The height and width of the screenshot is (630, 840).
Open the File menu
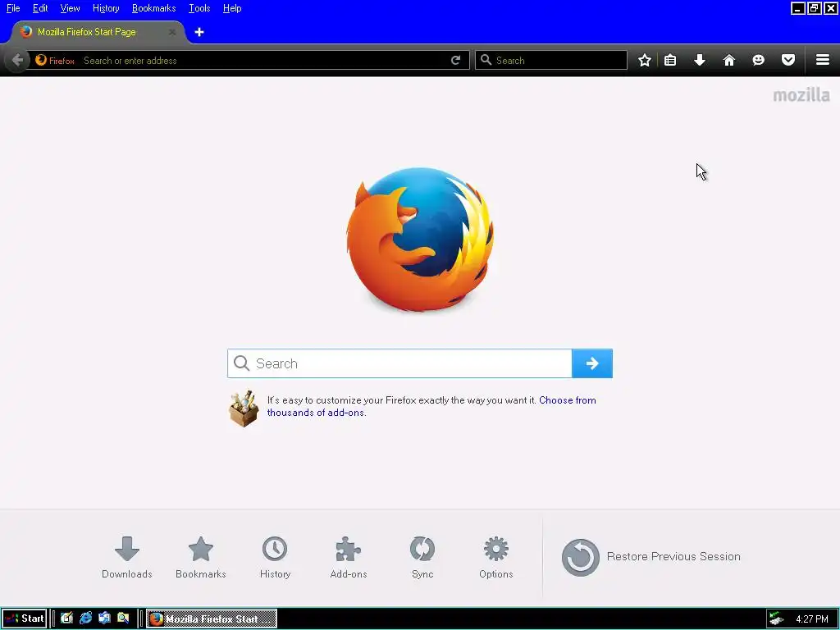point(13,8)
